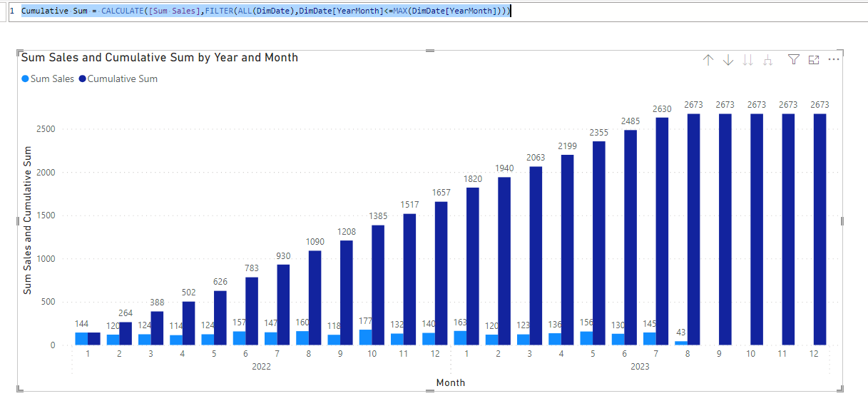Select the Cumulative Sum bar labeled 502
This screenshot has height=401, width=868.
189,323
